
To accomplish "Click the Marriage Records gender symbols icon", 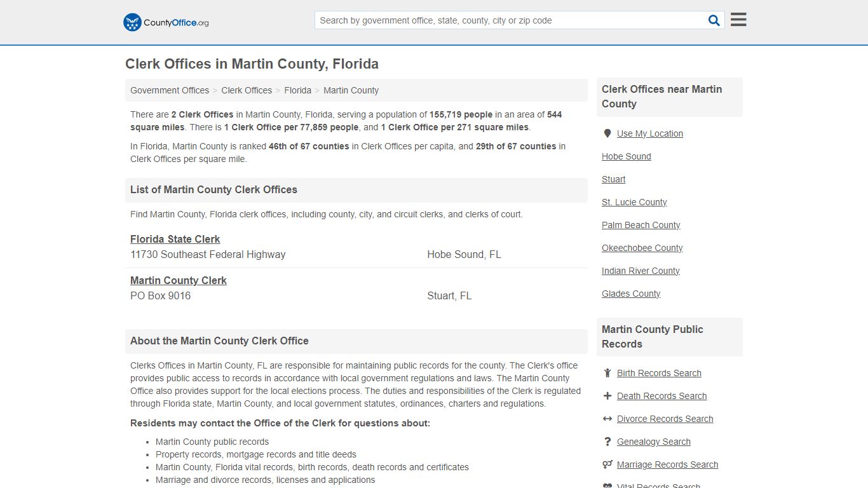I will 607,464.
